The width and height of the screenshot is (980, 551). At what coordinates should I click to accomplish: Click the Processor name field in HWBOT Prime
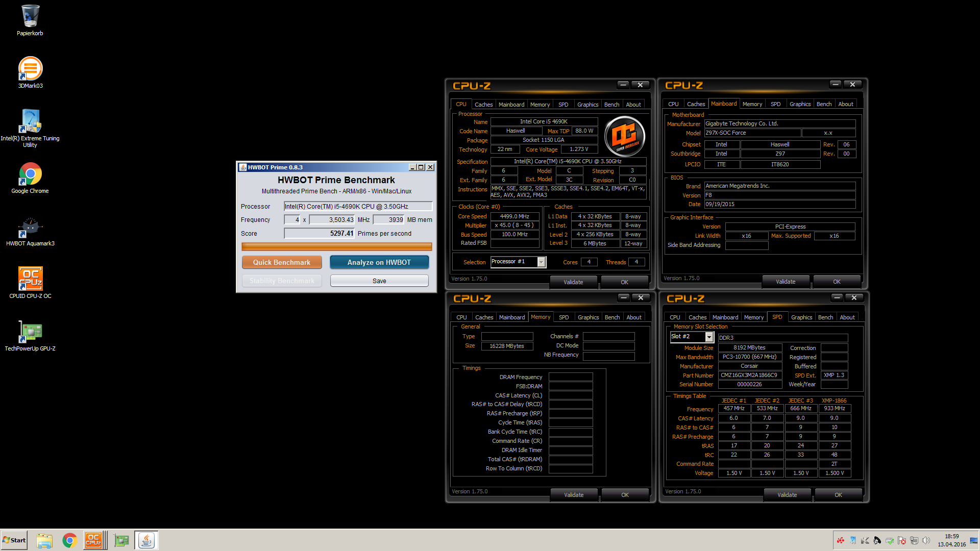pyautogui.click(x=358, y=207)
